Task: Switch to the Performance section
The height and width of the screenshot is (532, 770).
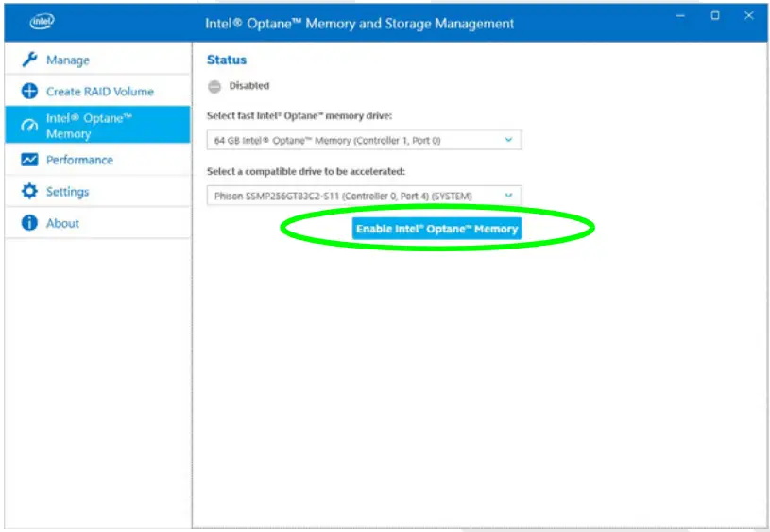Action: (79, 161)
